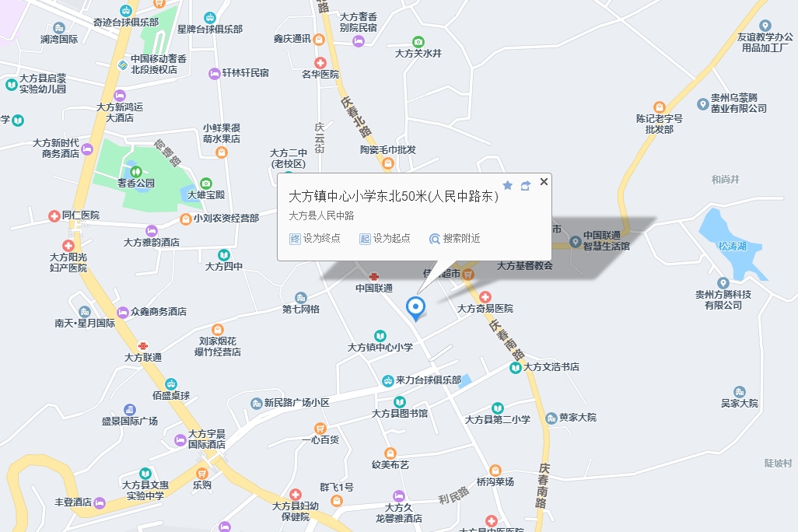Click the 纹美布艺 shop icon
The width and height of the screenshot is (798, 532).
tap(390, 453)
